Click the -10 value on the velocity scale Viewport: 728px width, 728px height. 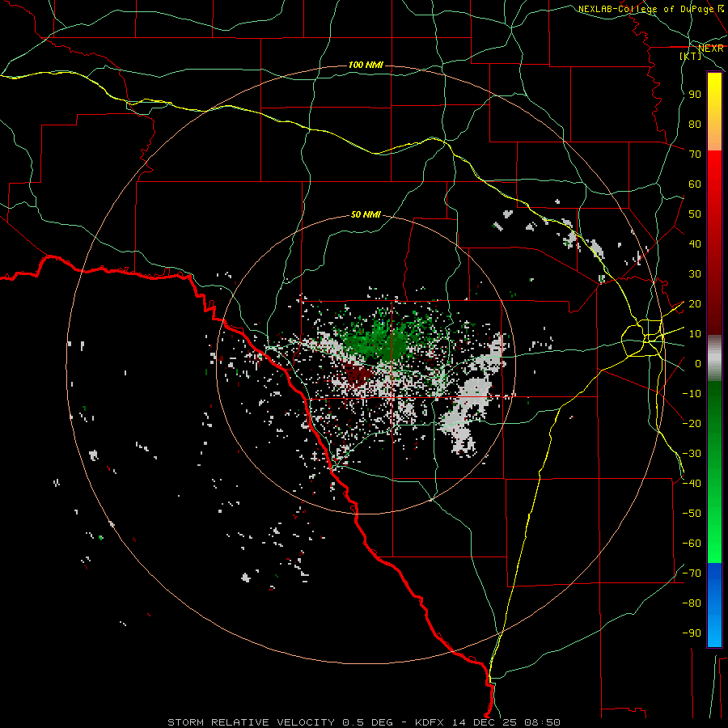(692, 394)
